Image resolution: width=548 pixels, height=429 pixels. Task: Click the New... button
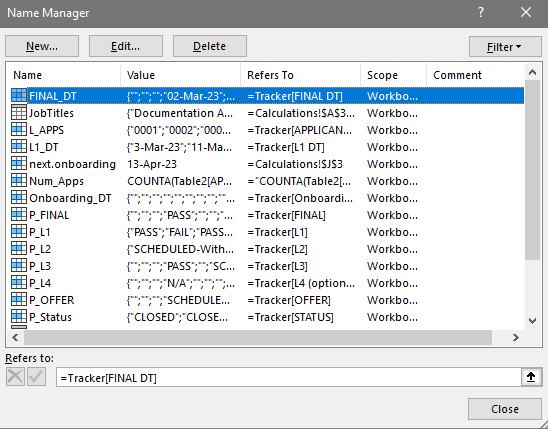point(42,46)
